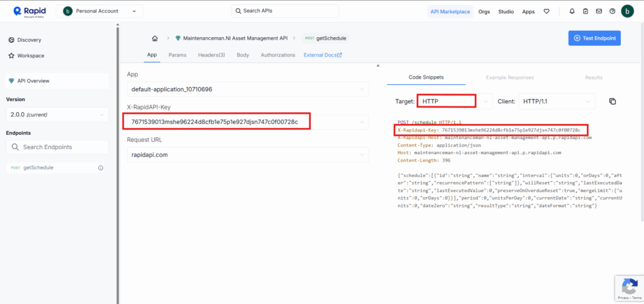Click the 'POST /schedule HTTP/1.1' line
This screenshot has height=304, width=644.
(x=430, y=123)
